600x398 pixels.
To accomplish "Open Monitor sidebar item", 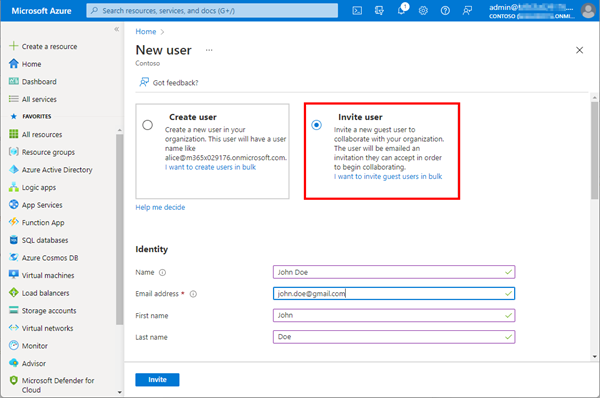I will click(35, 346).
